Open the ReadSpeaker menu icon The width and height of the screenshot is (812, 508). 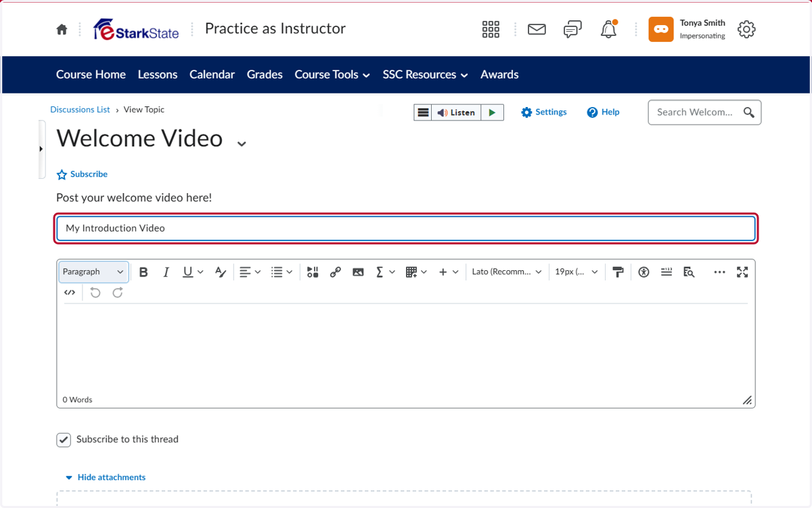coord(423,112)
